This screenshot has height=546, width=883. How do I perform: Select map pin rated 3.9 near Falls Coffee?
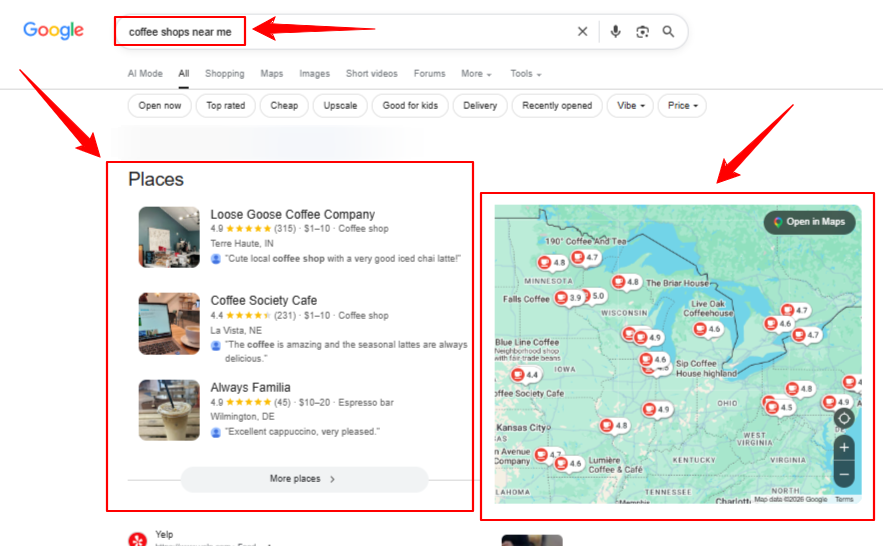568,297
